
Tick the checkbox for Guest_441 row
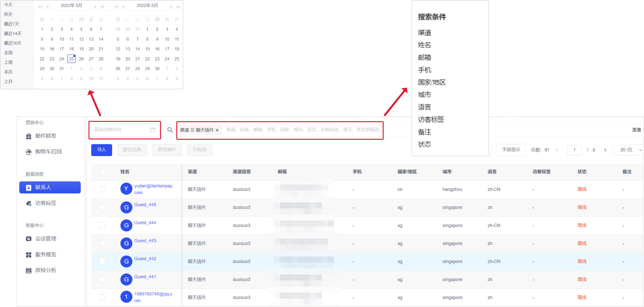tap(102, 279)
